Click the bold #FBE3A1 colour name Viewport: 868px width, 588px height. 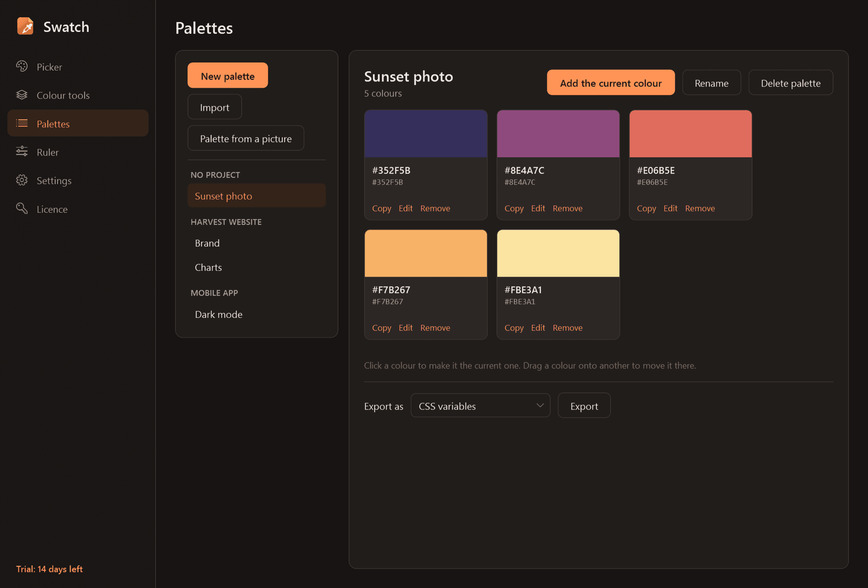click(523, 290)
